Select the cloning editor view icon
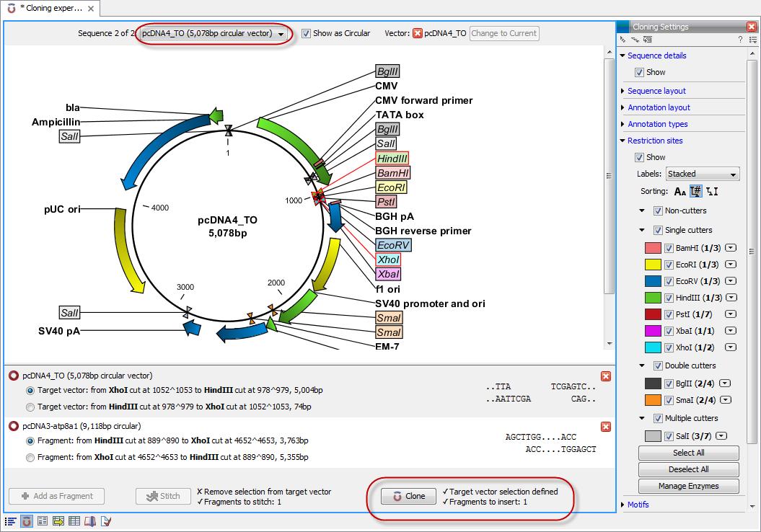 click(26, 520)
